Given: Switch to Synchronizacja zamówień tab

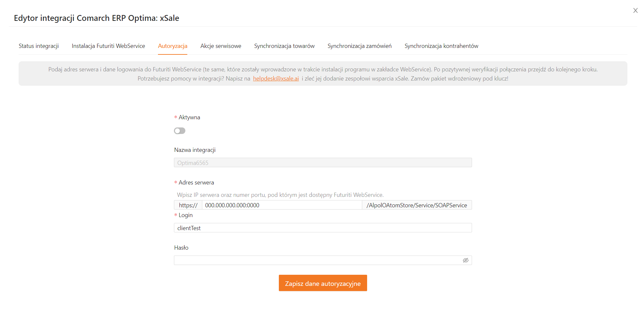Looking at the screenshot, I should (x=359, y=46).
